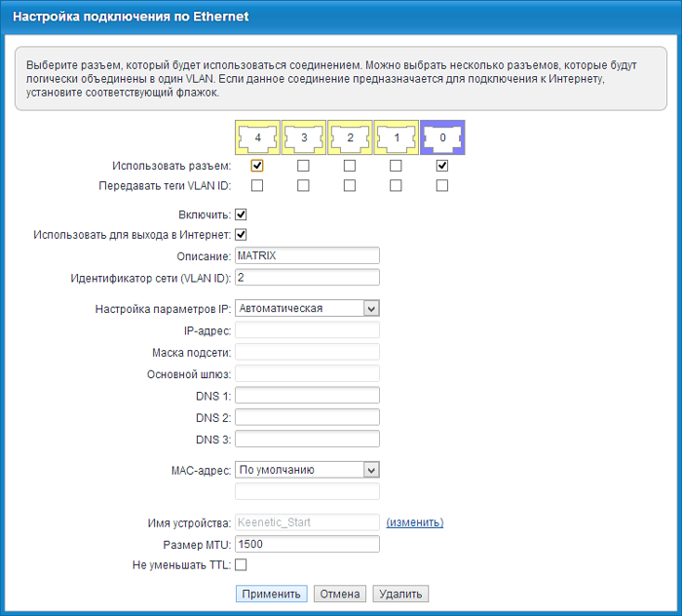Check 'Использовать разъем' for port 1

396,166
